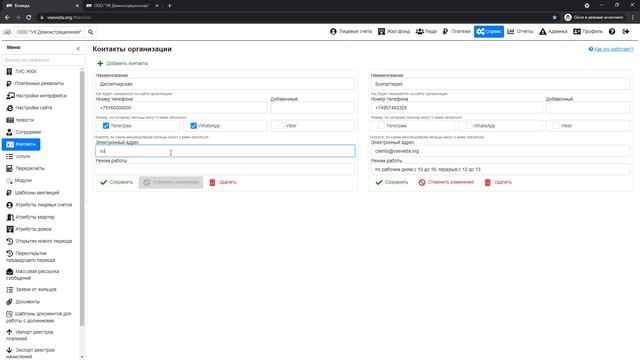Open Сотрудники in the sidebar
Screen dimensions: 640x360
pos(24,132)
